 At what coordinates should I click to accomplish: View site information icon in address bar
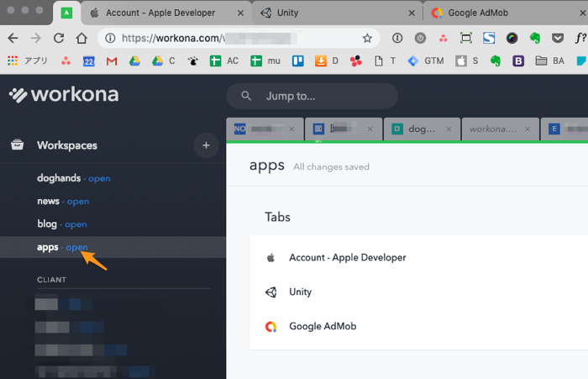tap(110, 38)
